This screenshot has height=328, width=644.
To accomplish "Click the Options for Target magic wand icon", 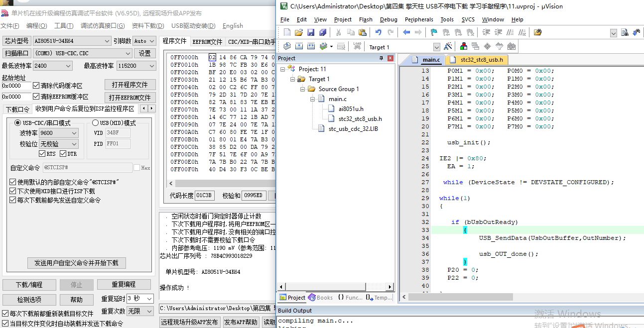I will tap(448, 46).
